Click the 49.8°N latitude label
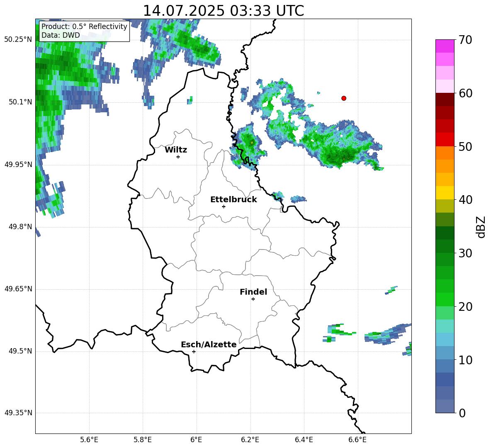This screenshot has height=448, width=491. tap(20, 227)
